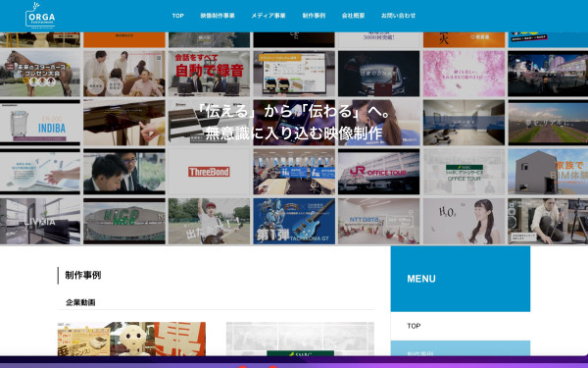Open the ThreeBond thumbnail
This screenshot has width=588, height=368.
tap(209, 172)
